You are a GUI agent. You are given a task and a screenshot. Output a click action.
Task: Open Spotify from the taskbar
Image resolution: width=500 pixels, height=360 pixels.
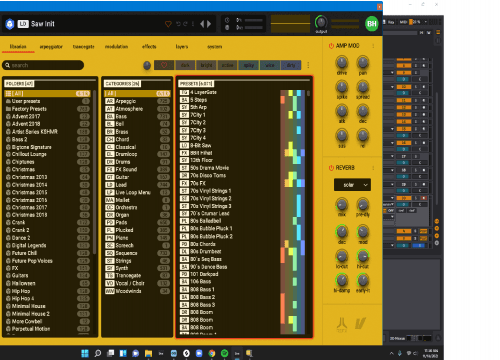click(224, 353)
